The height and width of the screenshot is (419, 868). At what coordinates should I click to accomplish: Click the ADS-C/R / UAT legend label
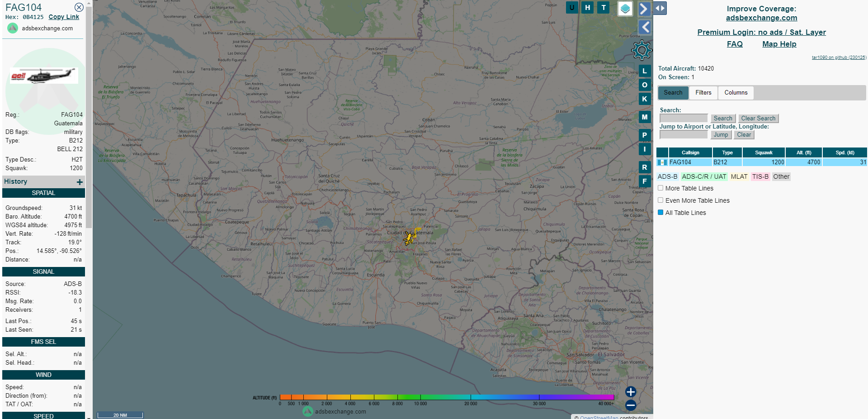(x=704, y=177)
